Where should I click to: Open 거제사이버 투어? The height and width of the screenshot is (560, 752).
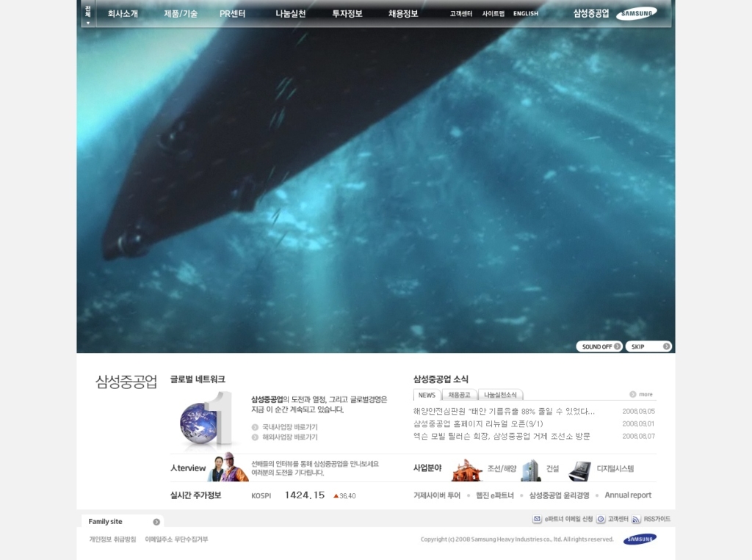(x=437, y=495)
